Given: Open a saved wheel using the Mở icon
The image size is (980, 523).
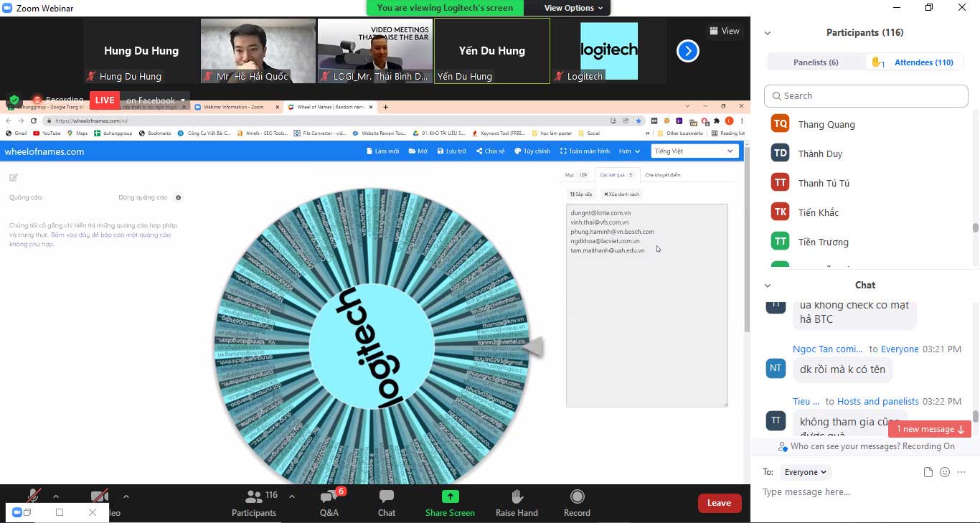Looking at the screenshot, I should pos(419,151).
